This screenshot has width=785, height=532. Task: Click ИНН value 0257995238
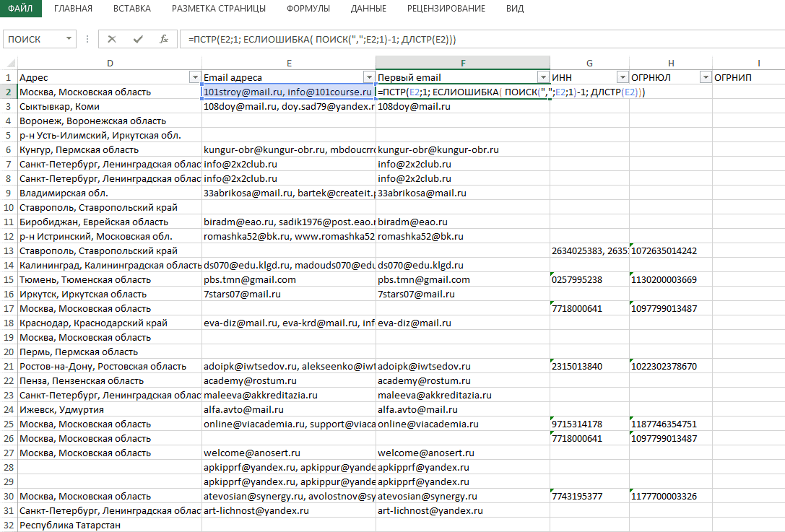[x=590, y=280]
